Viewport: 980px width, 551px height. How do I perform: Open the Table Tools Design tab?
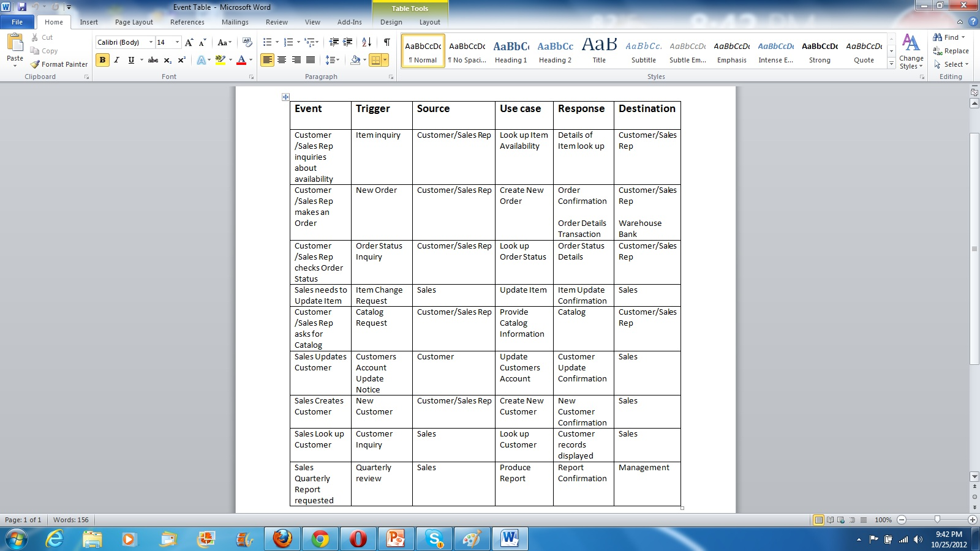click(391, 22)
